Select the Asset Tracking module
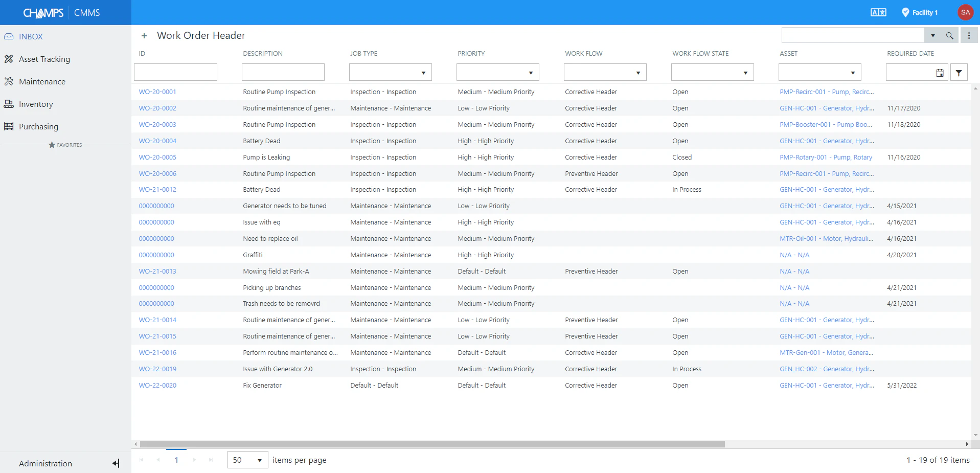Viewport: 980px width, 473px height. [x=44, y=59]
